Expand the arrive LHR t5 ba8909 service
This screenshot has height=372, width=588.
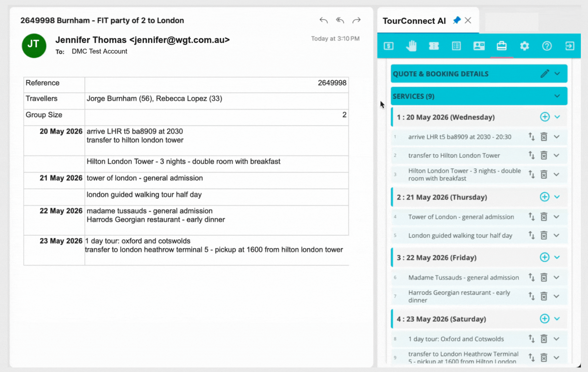tap(557, 137)
